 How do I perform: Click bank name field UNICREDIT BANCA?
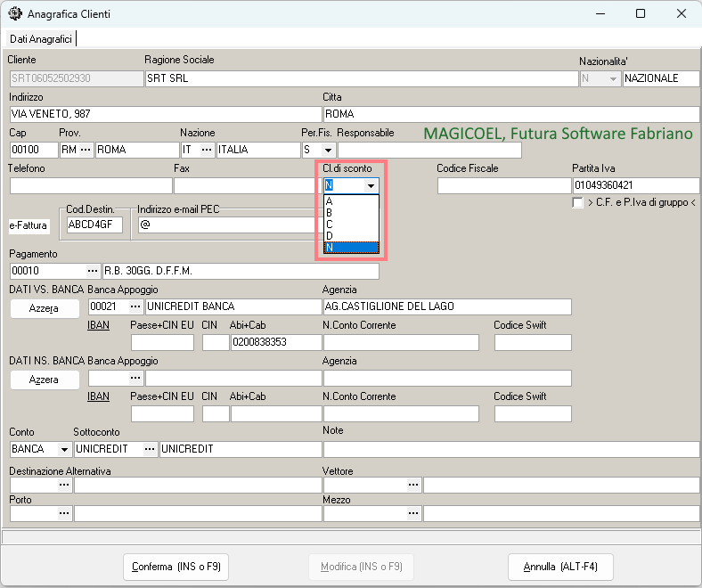point(233,306)
